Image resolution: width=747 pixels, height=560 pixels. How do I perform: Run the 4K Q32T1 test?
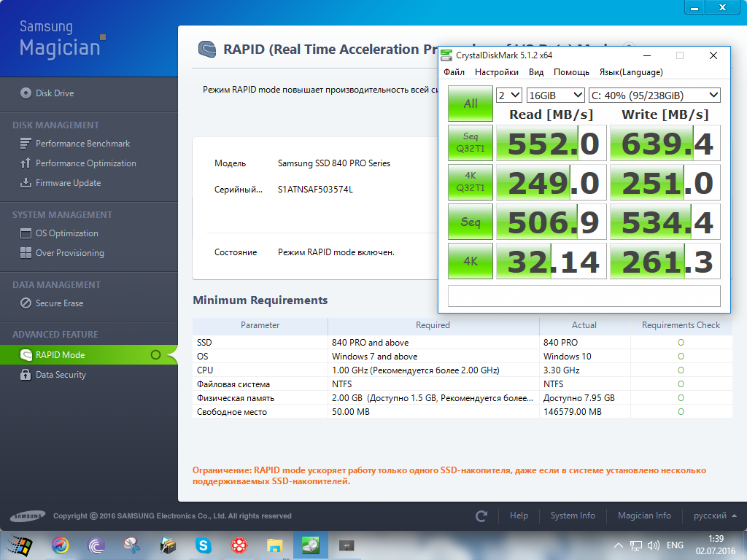point(471,182)
